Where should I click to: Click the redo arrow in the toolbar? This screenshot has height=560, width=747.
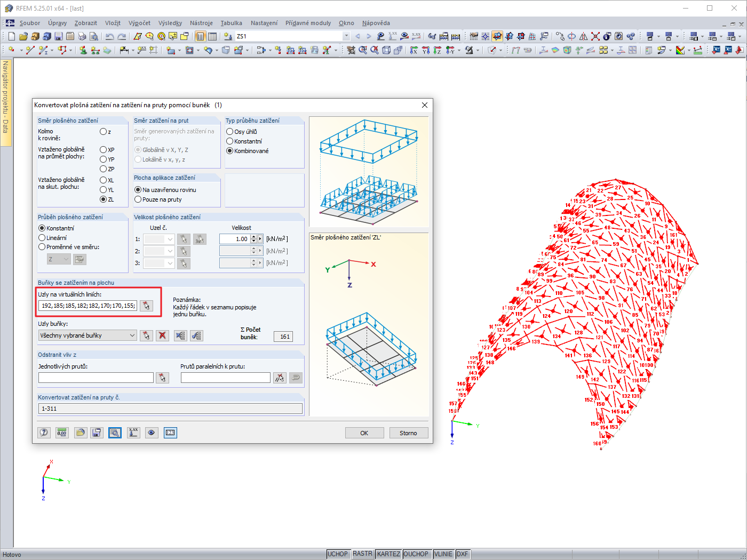coord(122,36)
